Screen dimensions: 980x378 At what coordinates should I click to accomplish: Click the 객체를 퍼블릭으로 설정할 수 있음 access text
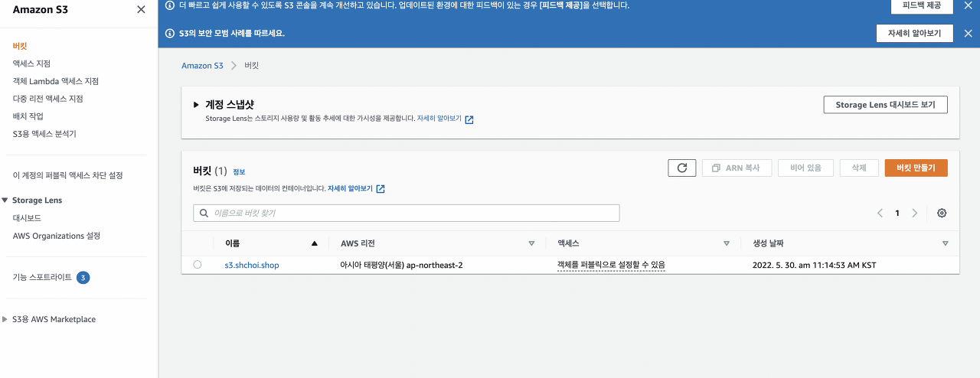611,266
